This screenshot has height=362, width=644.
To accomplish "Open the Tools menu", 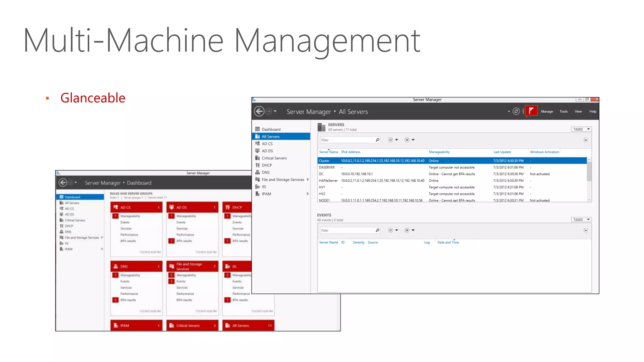I will pos(563,112).
